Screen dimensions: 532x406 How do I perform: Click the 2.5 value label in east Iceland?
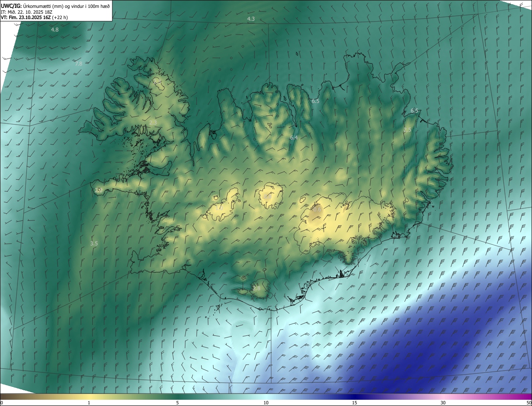[x=407, y=130]
